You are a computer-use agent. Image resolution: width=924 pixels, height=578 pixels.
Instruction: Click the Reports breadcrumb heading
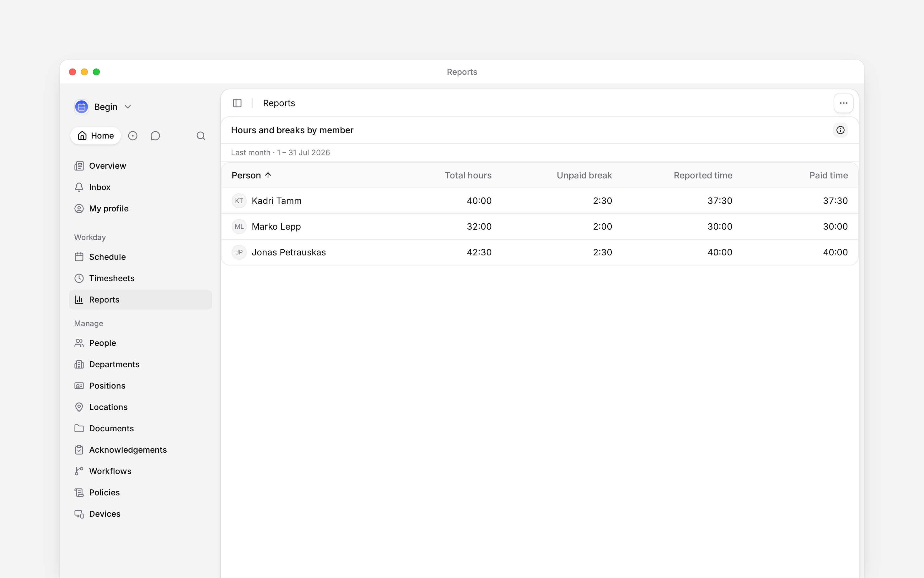pos(279,103)
